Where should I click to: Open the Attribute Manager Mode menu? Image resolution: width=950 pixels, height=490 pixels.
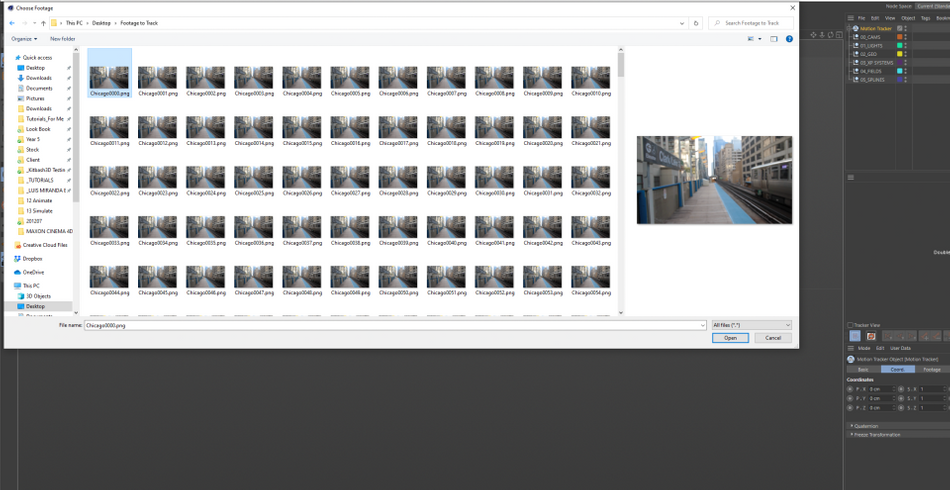864,348
